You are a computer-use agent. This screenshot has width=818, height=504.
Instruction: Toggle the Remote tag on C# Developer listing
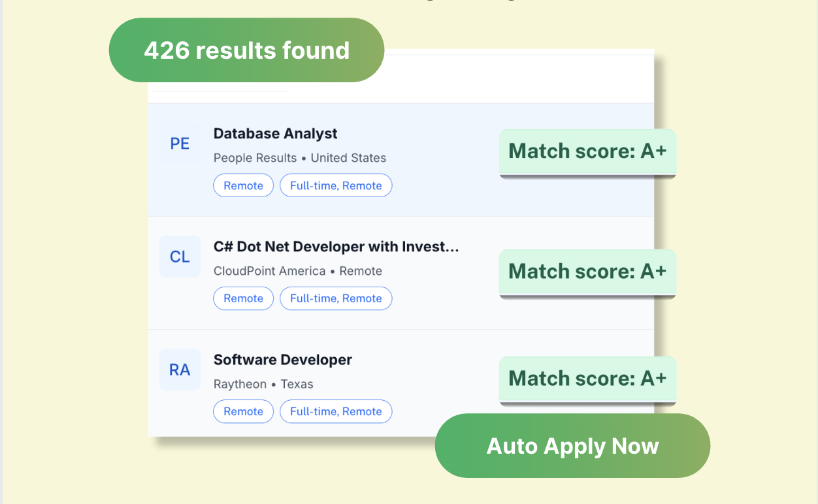point(243,298)
